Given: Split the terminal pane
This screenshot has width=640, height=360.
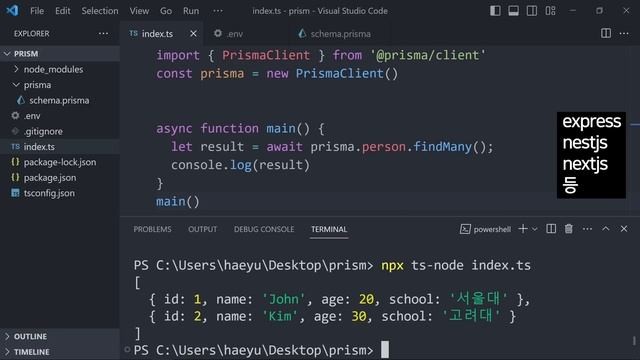Looking at the screenshot, I should point(551,229).
